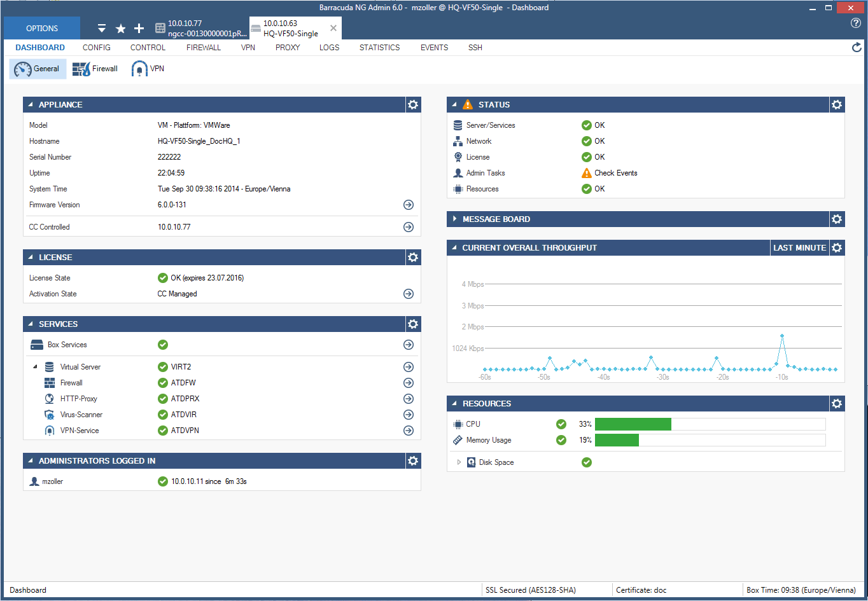Open the Resources panel settings gear
Screen dimensions: 868x601
tap(837, 404)
